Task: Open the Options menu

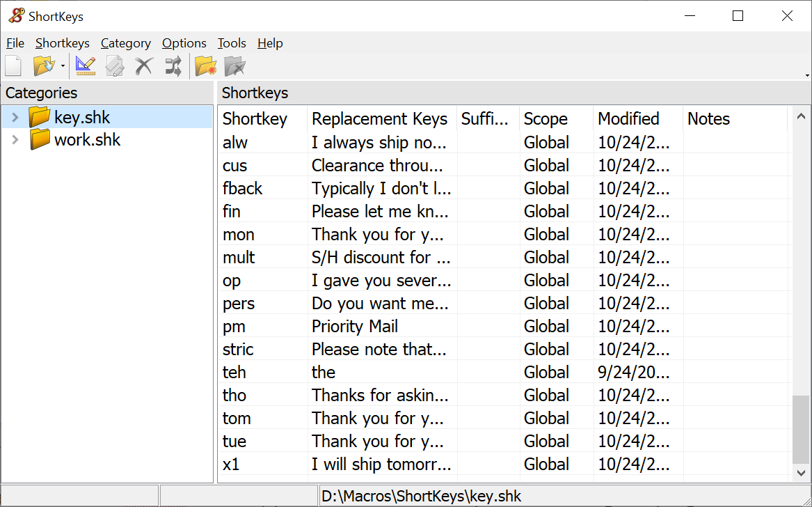Action: [184, 43]
